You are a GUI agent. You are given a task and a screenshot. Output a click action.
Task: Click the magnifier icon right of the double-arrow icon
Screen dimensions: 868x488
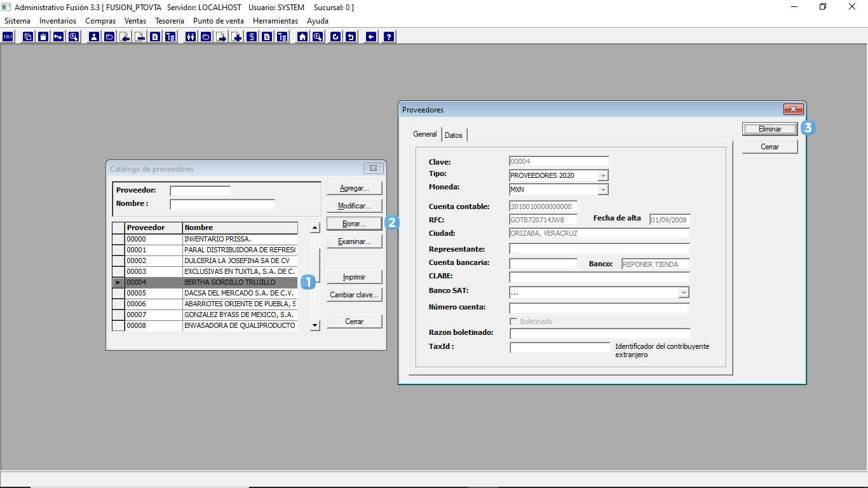73,37
